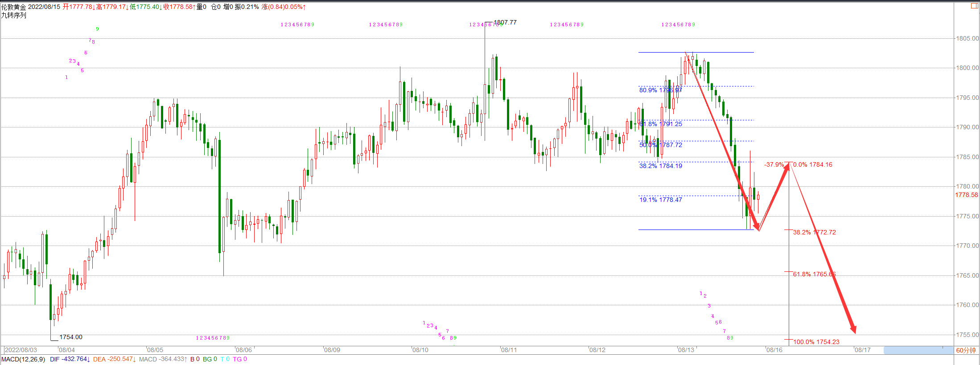The height and width of the screenshot is (365, 980).
Task: Click the 高1779.17 high price field
Action: point(112,7)
